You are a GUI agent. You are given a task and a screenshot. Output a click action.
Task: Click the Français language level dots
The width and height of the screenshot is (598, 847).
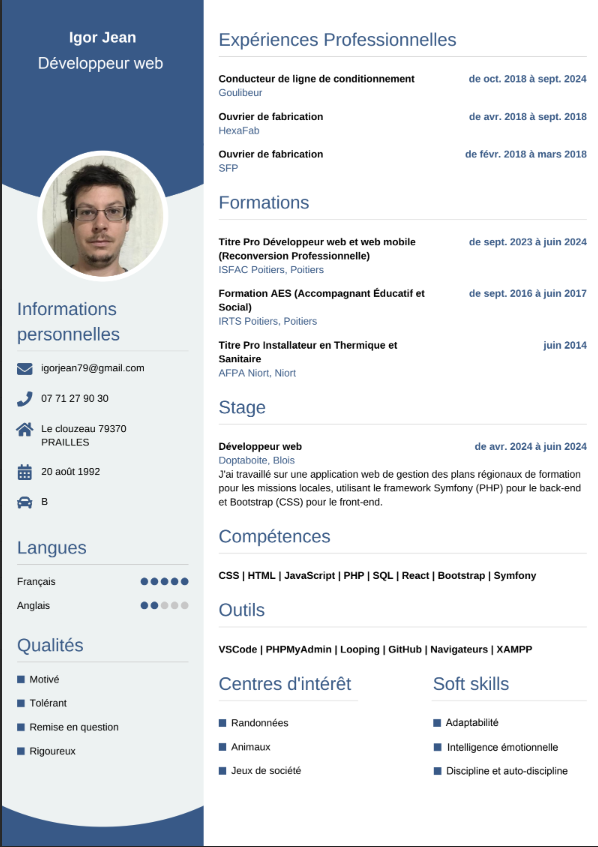click(164, 582)
